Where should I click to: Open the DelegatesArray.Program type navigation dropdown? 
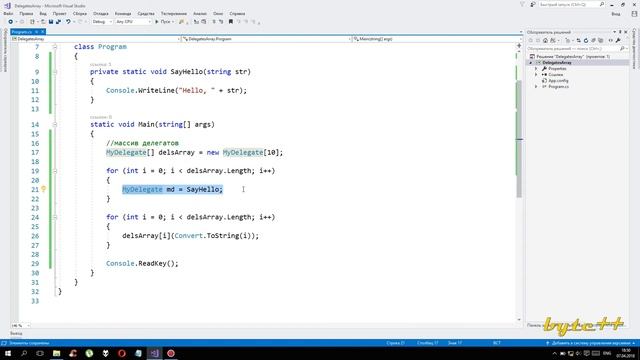coord(266,39)
